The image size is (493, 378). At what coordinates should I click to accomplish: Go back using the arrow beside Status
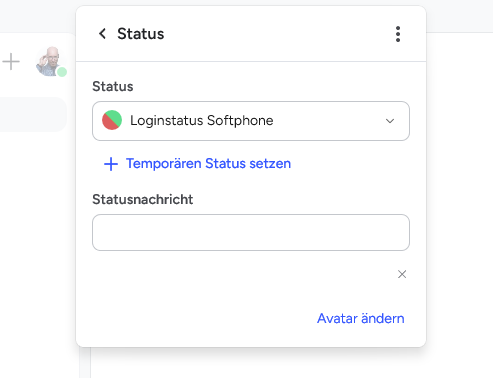[x=102, y=34]
